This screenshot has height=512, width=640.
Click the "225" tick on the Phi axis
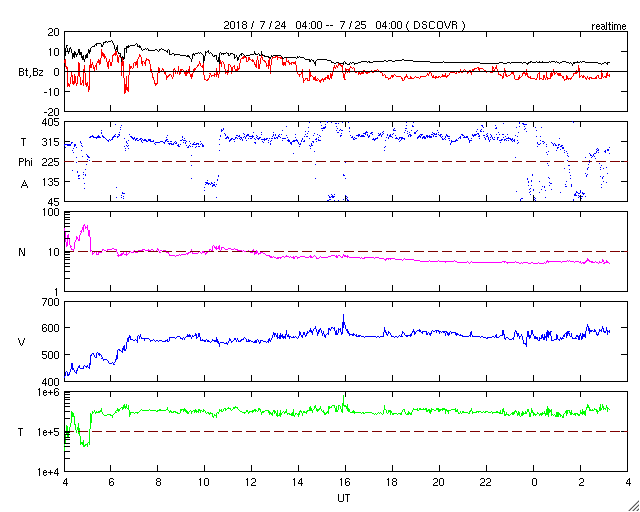tap(52, 162)
